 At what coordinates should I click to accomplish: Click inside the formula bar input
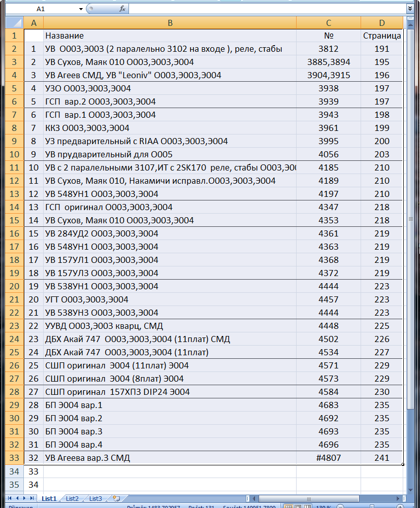click(267, 9)
